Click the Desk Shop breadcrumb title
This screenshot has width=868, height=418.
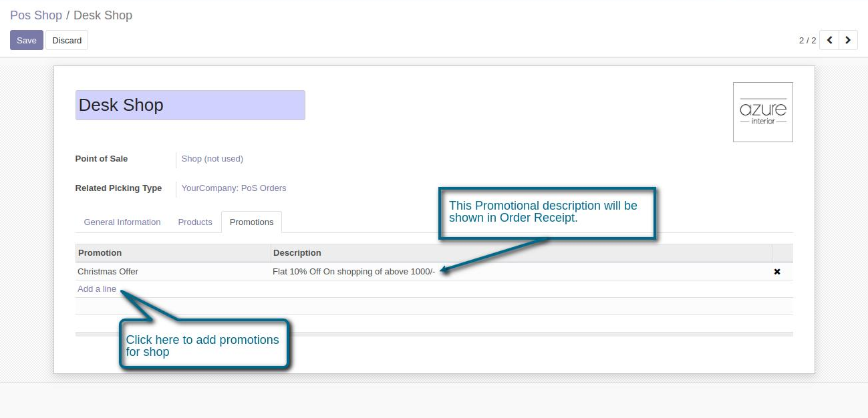[103, 15]
